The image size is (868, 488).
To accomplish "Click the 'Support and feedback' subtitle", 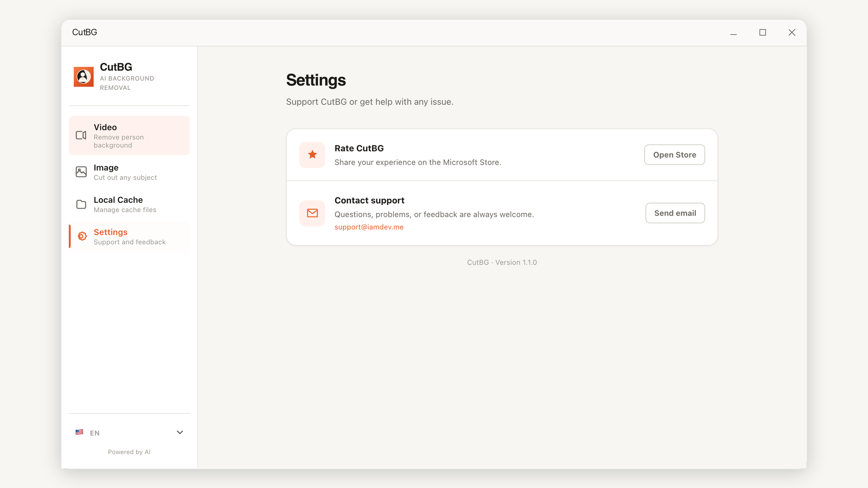I will pyautogui.click(x=130, y=242).
